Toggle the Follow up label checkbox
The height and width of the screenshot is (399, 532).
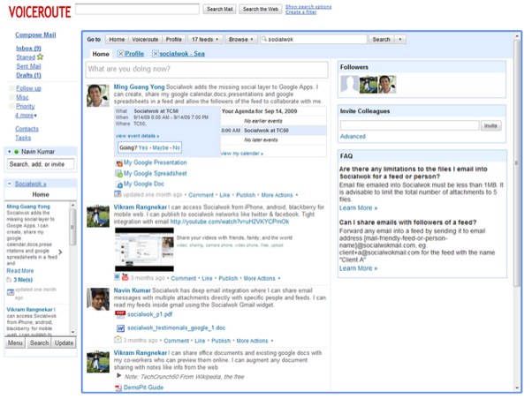point(11,88)
